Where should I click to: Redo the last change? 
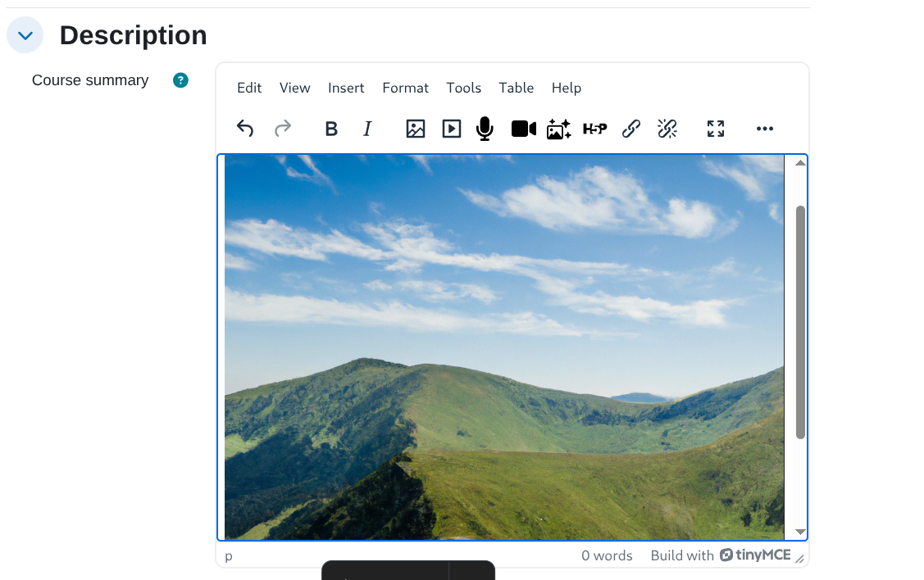point(282,129)
